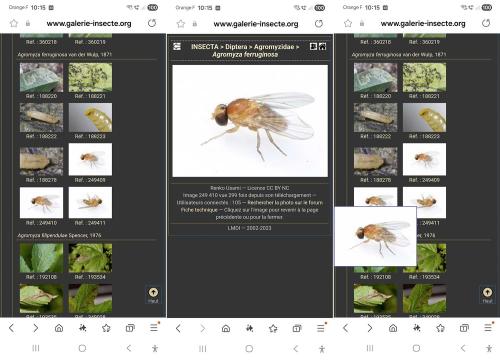This screenshot has width=500, height=360.
Task: Open the INSECTA breadcrumb link
Action: [205, 47]
